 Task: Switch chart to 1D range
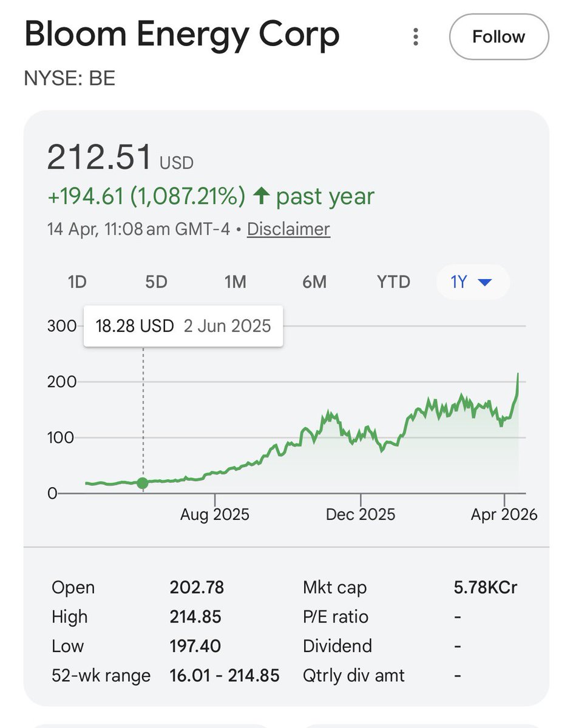click(x=77, y=282)
